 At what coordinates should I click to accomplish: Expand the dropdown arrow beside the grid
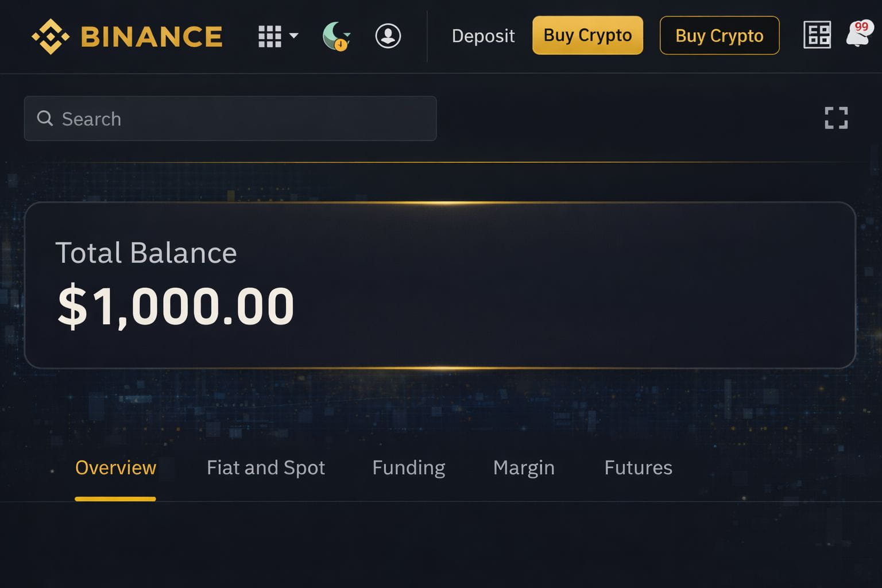click(294, 36)
